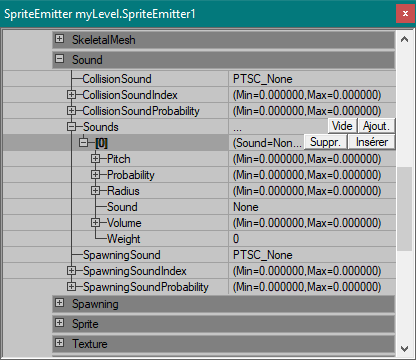Click Suppr. to delete element [0]
Viewport: 416px width, 360px height.
325,142
